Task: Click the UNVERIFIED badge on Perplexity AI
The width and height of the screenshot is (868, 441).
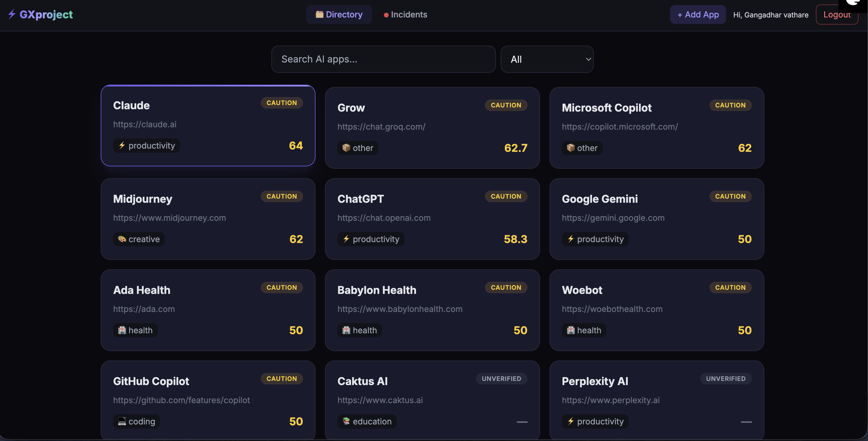Action: 726,379
